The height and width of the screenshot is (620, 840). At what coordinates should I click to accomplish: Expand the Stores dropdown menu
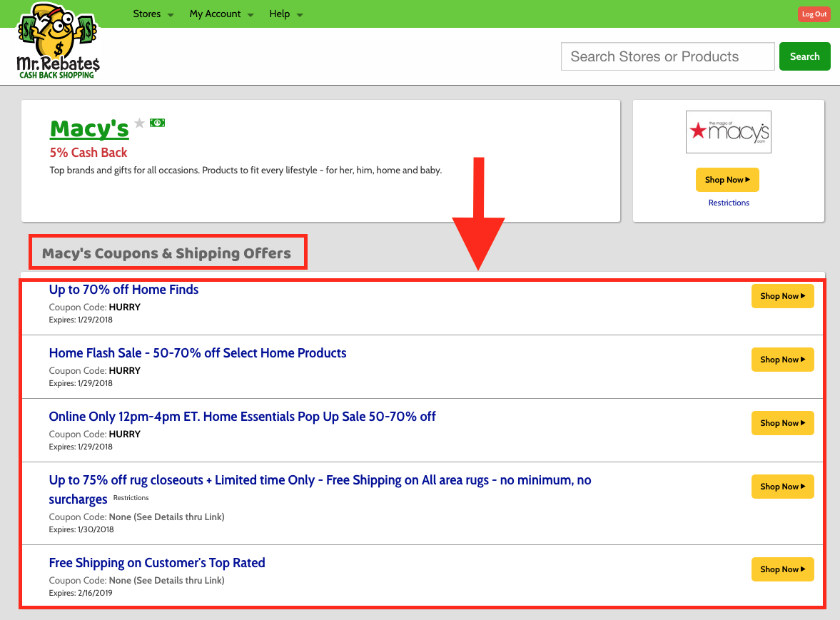coord(153,14)
